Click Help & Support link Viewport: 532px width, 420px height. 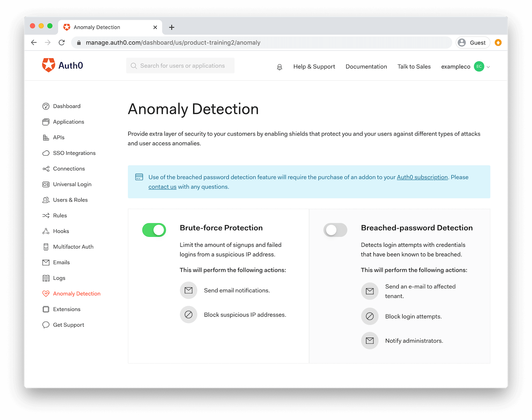314,67
